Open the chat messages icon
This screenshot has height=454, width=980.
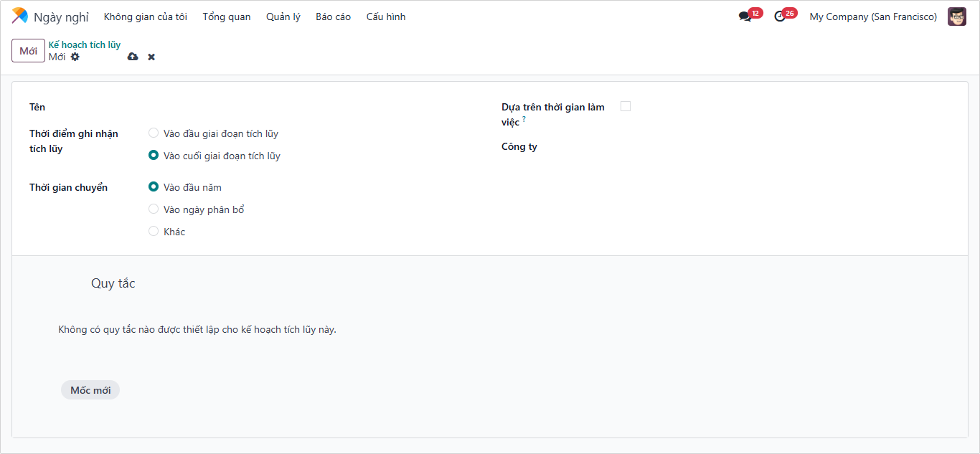pyautogui.click(x=745, y=16)
